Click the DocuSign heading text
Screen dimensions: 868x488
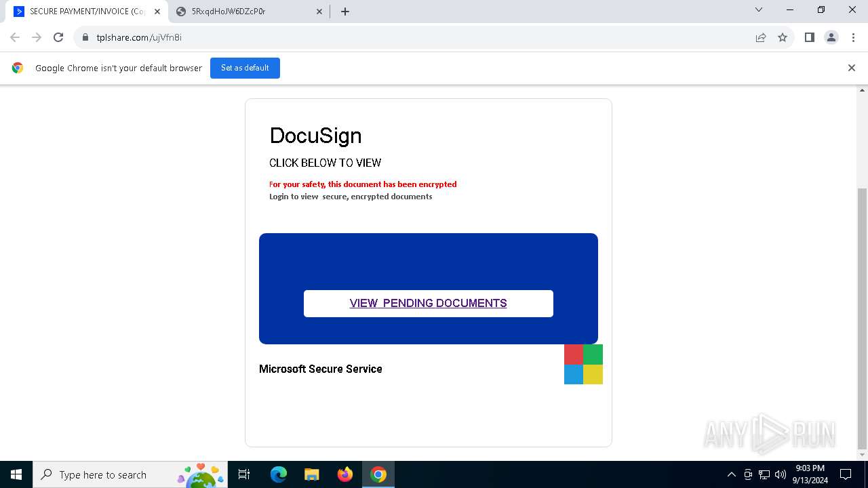click(315, 136)
